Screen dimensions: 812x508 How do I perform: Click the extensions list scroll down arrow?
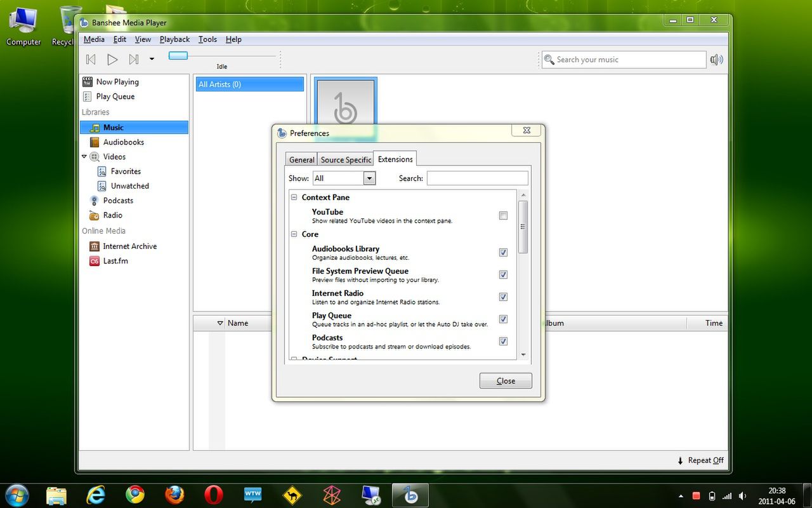(523, 355)
